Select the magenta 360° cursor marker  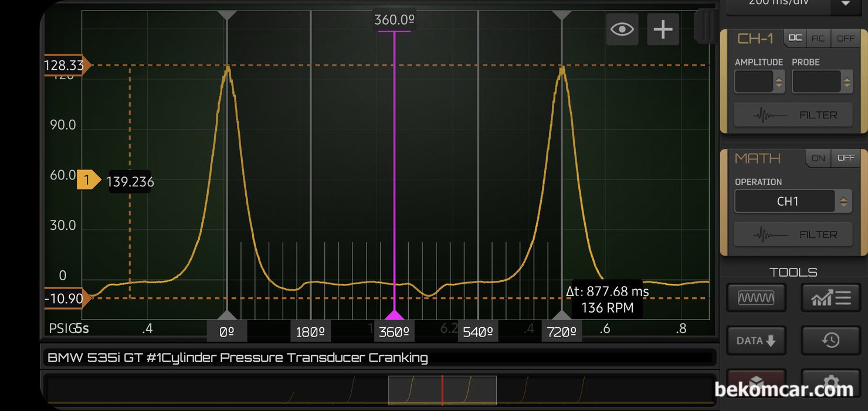click(394, 315)
